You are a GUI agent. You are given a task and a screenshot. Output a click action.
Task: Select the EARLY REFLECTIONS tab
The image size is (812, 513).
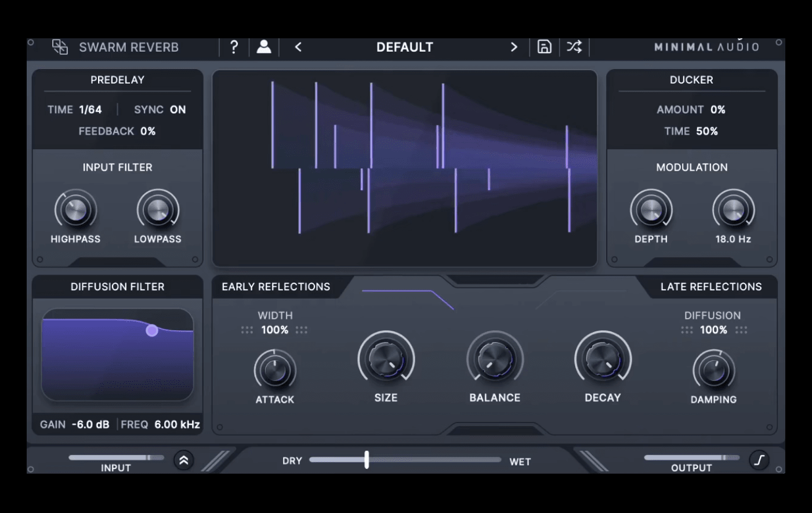click(x=276, y=287)
